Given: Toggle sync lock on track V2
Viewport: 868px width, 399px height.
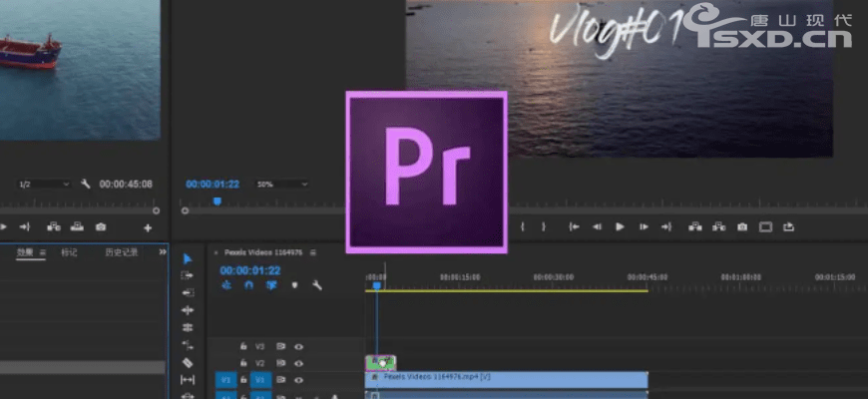Looking at the screenshot, I should pos(280,363).
